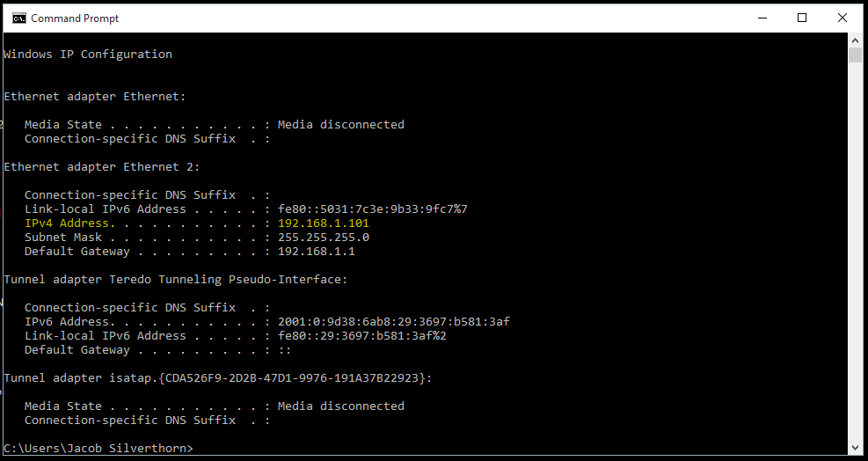This screenshot has height=461, width=868.
Task: Click the first Media disconnected status text
Action: click(x=340, y=125)
